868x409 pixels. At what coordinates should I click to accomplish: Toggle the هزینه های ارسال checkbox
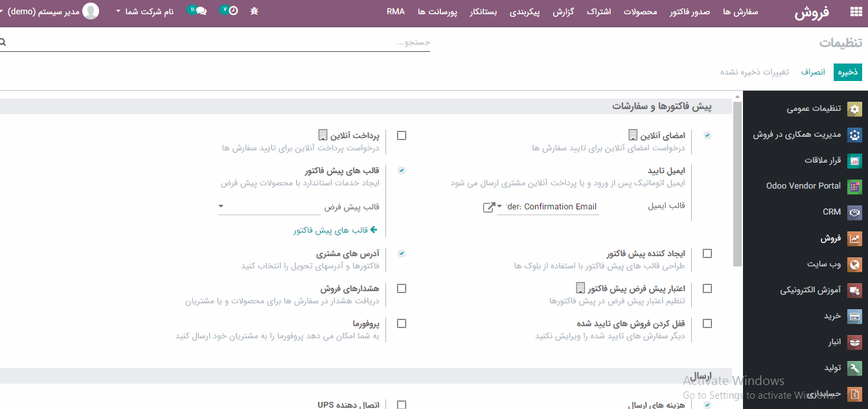click(707, 405)
